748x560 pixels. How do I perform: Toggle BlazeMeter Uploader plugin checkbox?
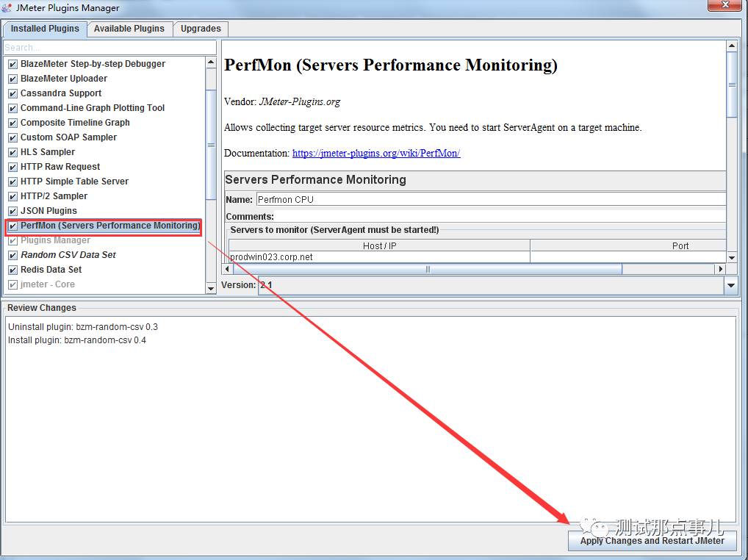point(13,79)
